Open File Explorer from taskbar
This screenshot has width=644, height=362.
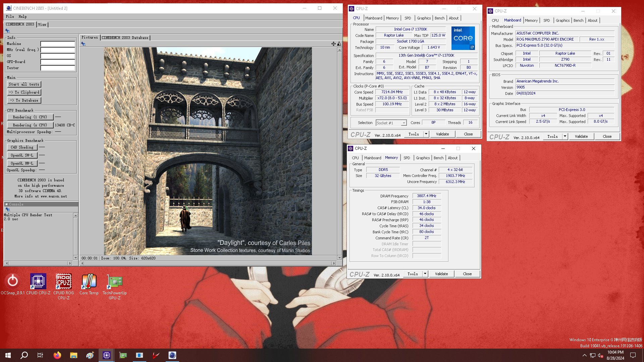[74, 355]
